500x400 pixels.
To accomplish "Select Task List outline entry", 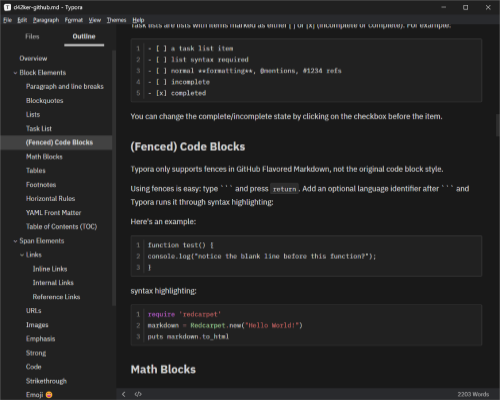I will tap(39, 128).
